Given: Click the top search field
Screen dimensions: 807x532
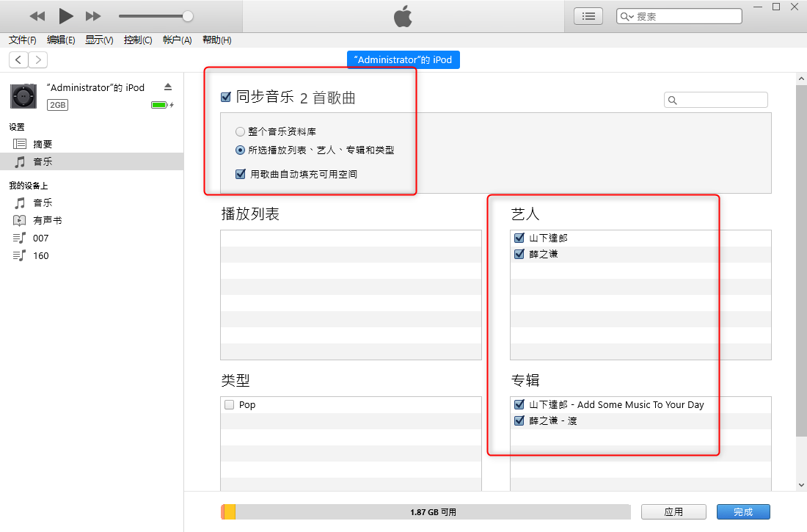Looking at the screenshot, I should click(679, 16).
